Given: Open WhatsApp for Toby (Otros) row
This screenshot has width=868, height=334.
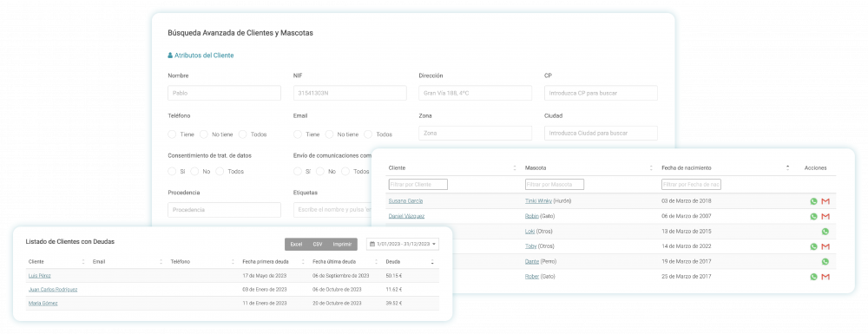Looking at the screenshot, I should pos(813,246).
